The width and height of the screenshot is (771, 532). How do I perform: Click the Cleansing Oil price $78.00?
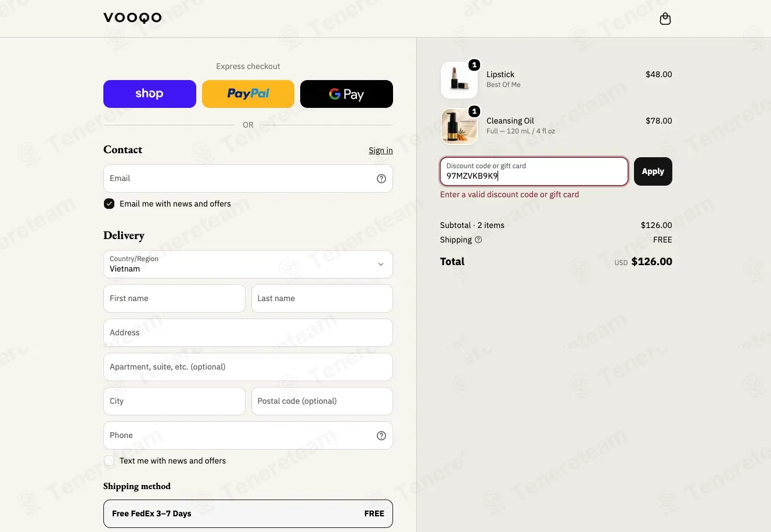tap(659, 121)
